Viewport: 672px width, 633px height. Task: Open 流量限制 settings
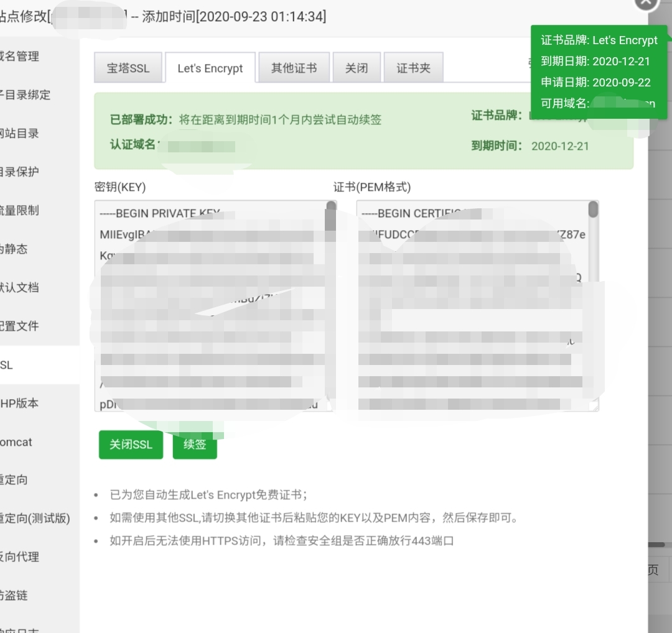(x=39, y=210)
